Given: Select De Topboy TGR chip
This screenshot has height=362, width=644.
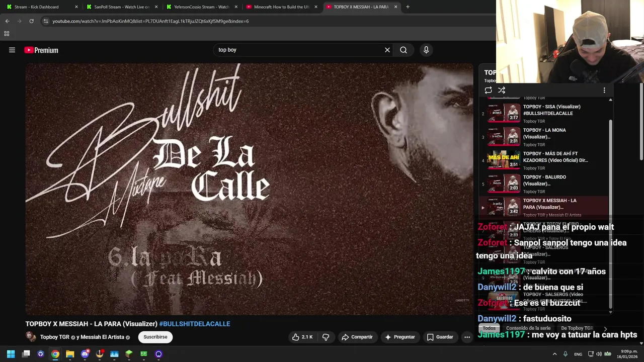Looking at the screenshot, I should (x=577, y=328).
